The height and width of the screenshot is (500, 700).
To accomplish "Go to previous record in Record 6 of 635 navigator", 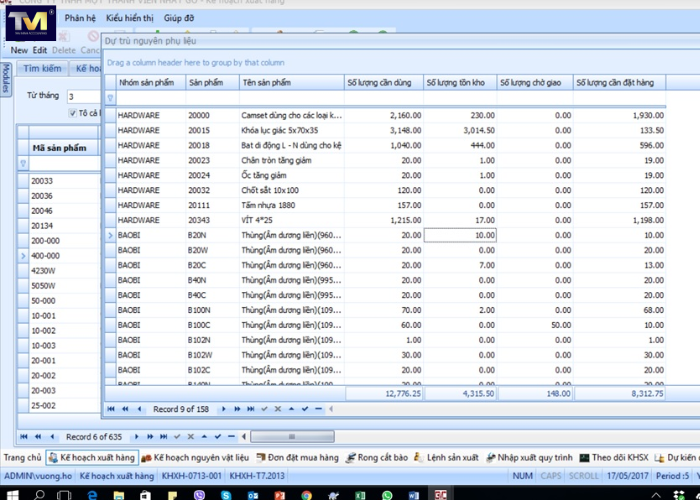I will tap(52, 437).
